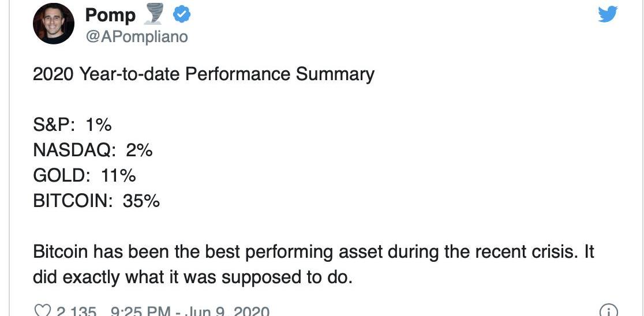The image size is (644, 316).
Task: Click the 35% Bitcoin performance figure
Action: 141,201
